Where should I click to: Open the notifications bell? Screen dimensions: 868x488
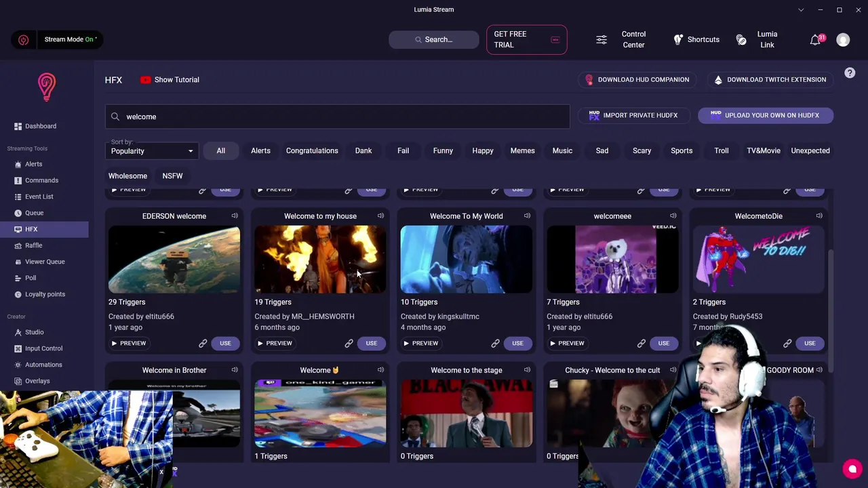tap(815, 40)
